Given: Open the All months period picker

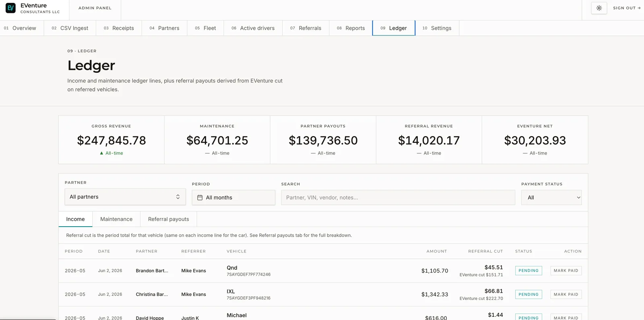Looking at the screenshot, I should pyautogui.click(x=233, y=198).
